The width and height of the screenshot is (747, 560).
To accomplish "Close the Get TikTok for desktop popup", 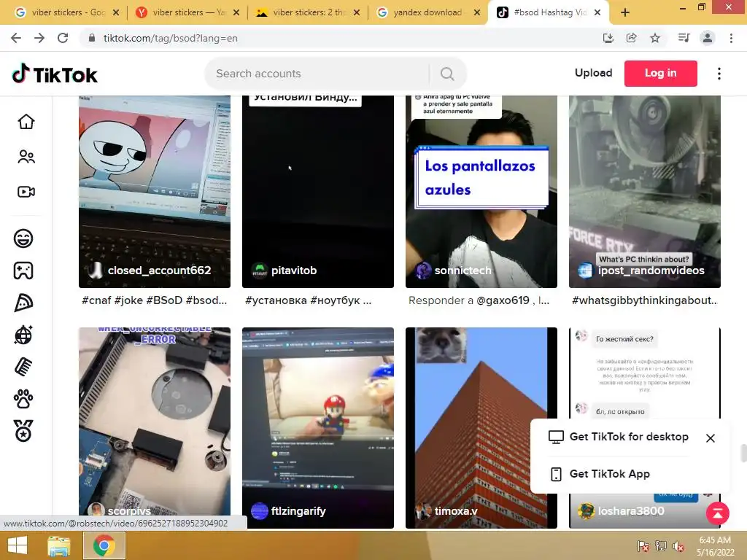I will point(711,438).
